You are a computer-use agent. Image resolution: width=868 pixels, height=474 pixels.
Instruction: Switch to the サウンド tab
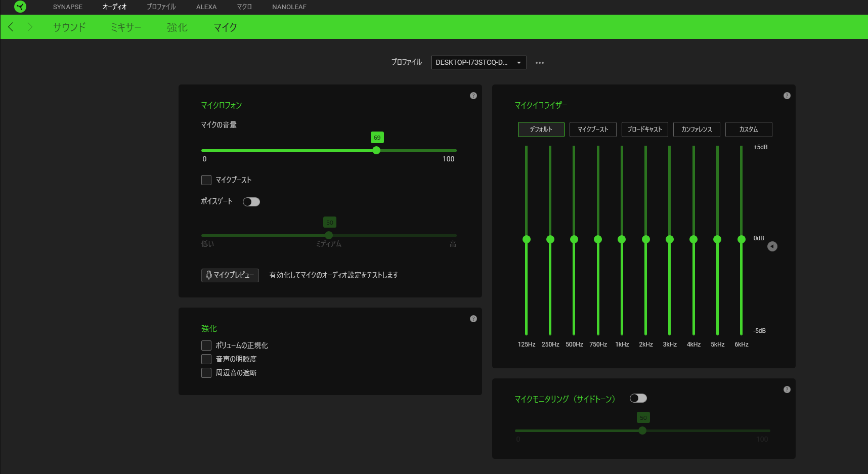pos(70,27)
